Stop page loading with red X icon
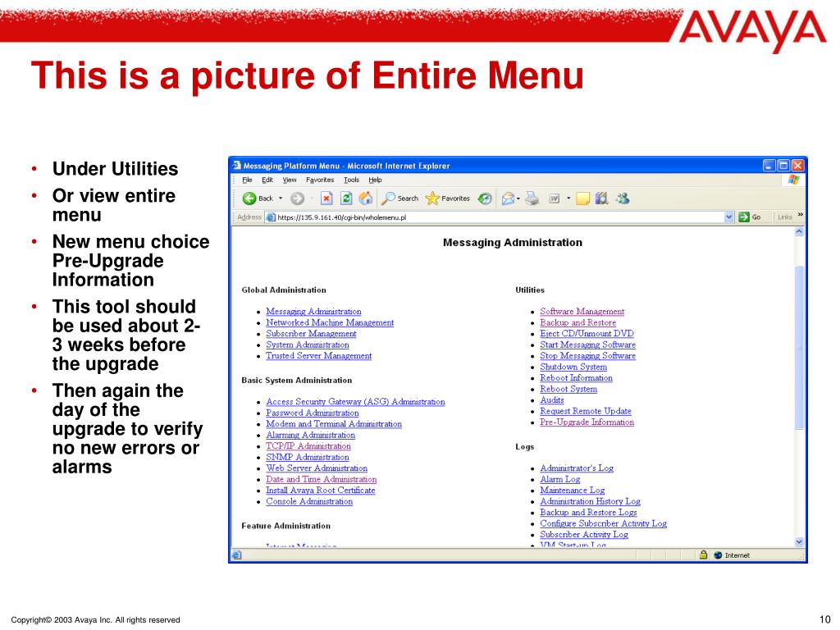 pyautogui.click(x=326, y=199)
